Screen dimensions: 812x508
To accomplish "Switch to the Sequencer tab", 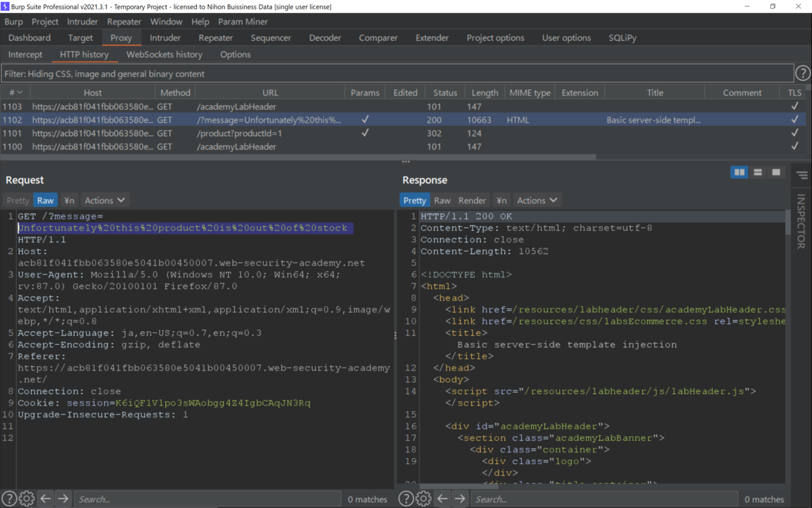I will 271,38.
